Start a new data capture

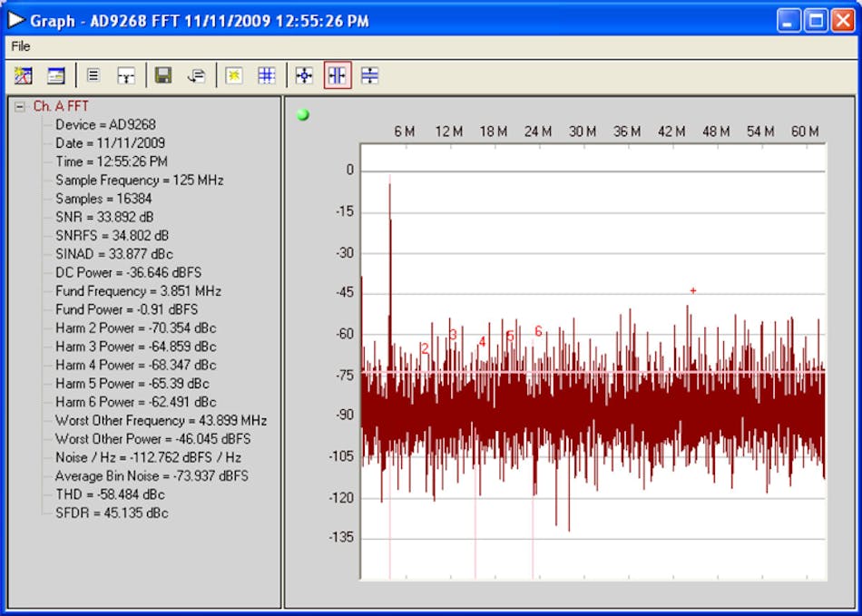click(233, 75)
